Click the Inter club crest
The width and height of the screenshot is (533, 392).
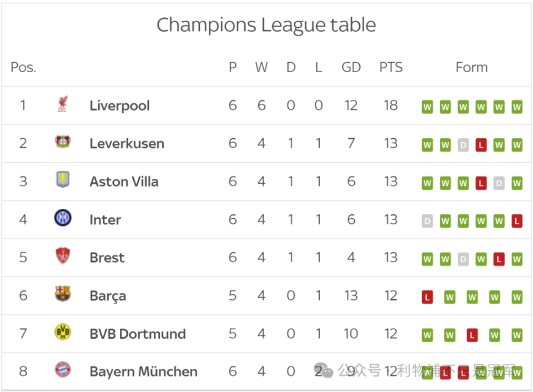click(x=63, y=218)
